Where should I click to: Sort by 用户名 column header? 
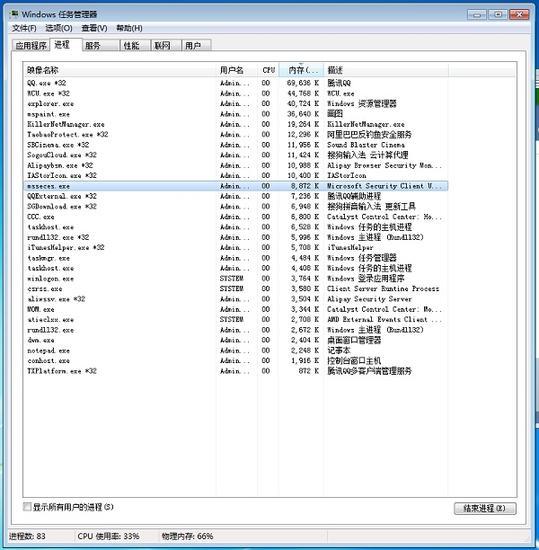[237, 70]
